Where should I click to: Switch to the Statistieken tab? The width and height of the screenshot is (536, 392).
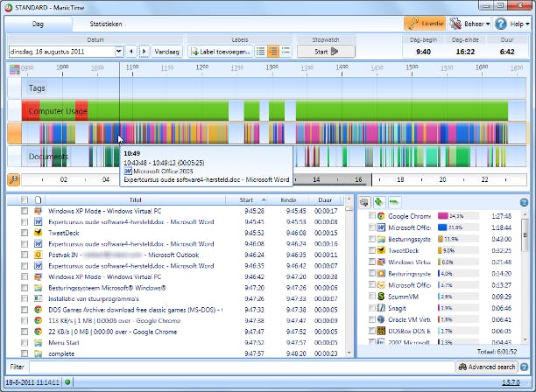pyautogui.click(x=107, y=25)
